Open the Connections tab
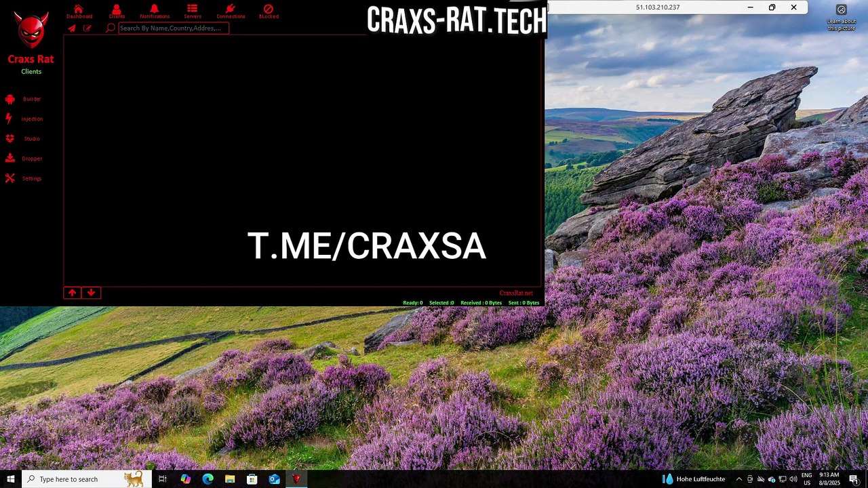Viewport: 868px width, 488px height. click(x=231, y=12)
